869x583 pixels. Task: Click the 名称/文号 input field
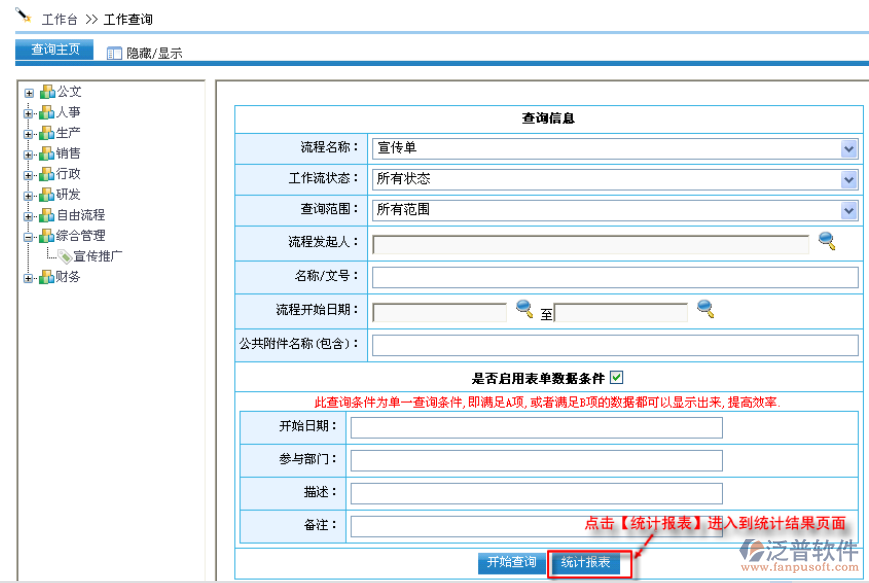coord(614,277)
